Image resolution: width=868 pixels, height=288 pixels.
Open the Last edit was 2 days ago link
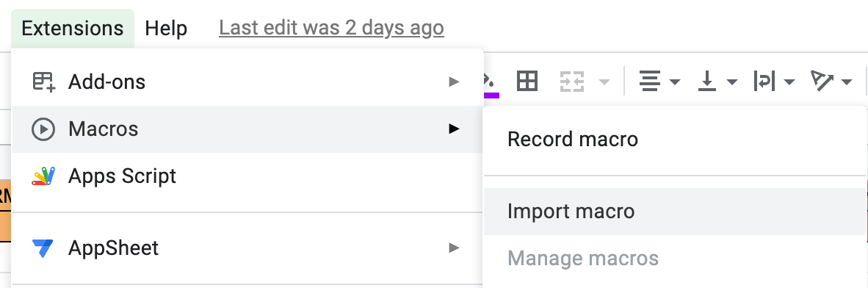coord(332,28)
